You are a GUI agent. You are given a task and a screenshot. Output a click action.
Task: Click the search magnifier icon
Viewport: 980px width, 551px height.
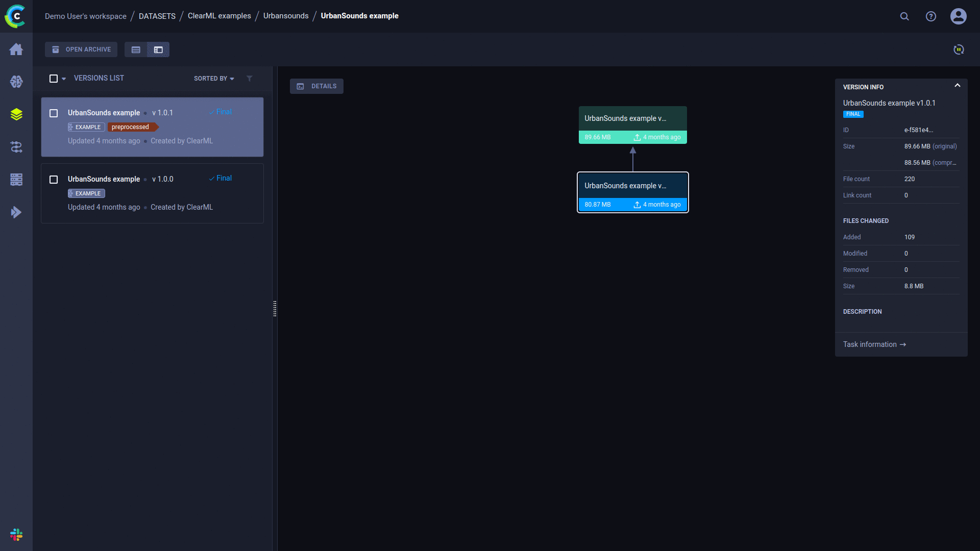click(904, 16)
